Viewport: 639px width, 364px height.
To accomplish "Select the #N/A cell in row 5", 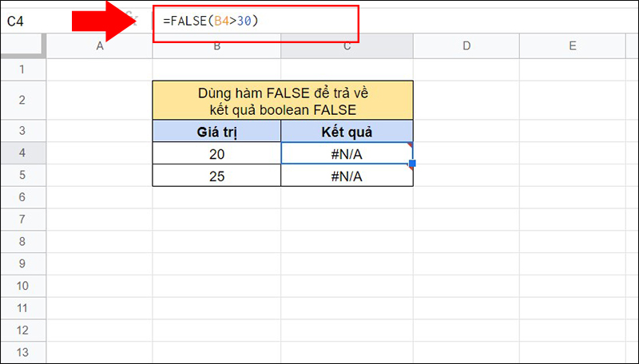I will click(x=347, y=176).
